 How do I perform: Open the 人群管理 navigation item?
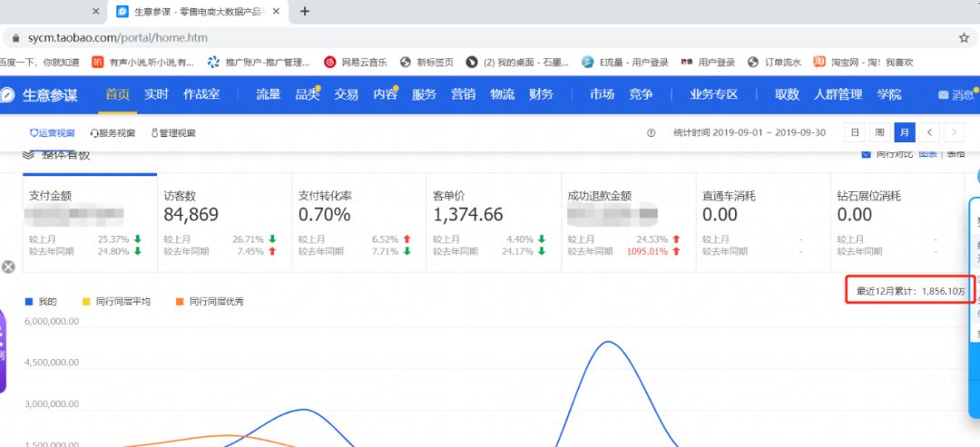pos(838,95)
